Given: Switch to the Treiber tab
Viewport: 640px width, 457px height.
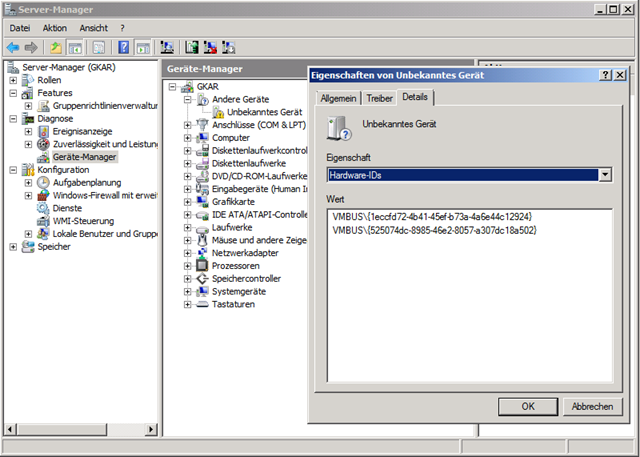Looking at the screenshot, I should pyautogui.click(x=379, y=98).
